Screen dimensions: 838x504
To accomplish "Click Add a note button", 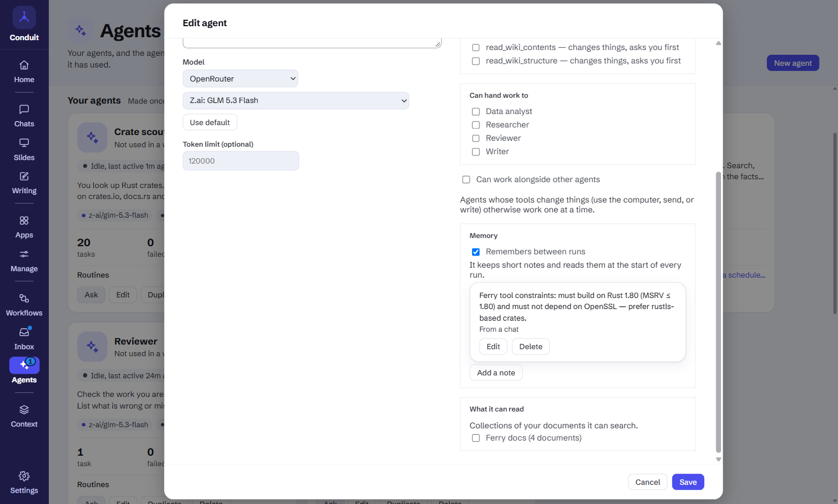I will [496, 372].
